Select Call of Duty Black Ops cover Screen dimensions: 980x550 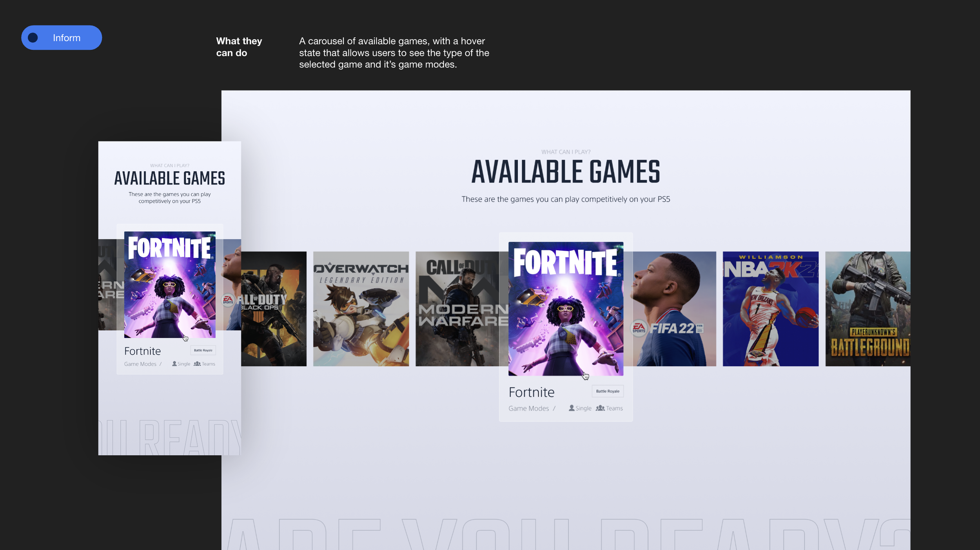tap(274, 309)
